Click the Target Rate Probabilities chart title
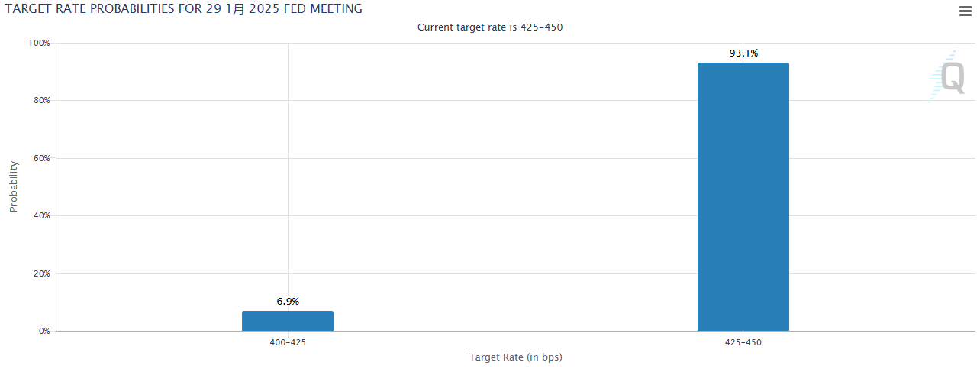 pyautogui.click(x=183, y=9)
